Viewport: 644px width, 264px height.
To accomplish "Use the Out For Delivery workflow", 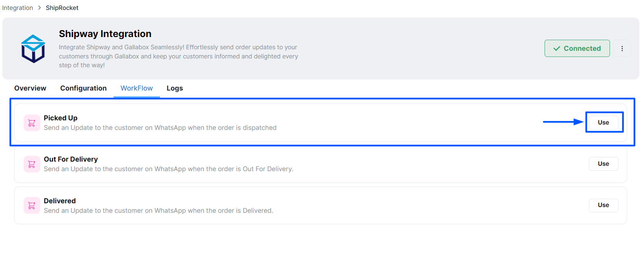I will pyautogui.click(x=603, y=164).
